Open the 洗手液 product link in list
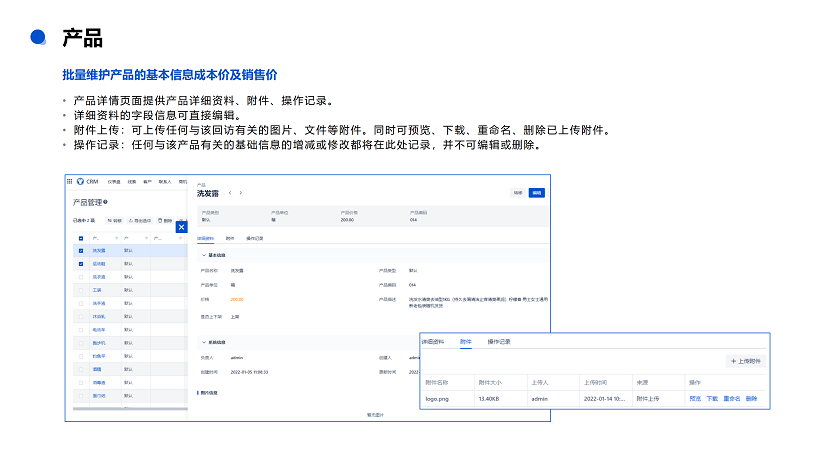 pyautogui.click(x=99, y=303)
